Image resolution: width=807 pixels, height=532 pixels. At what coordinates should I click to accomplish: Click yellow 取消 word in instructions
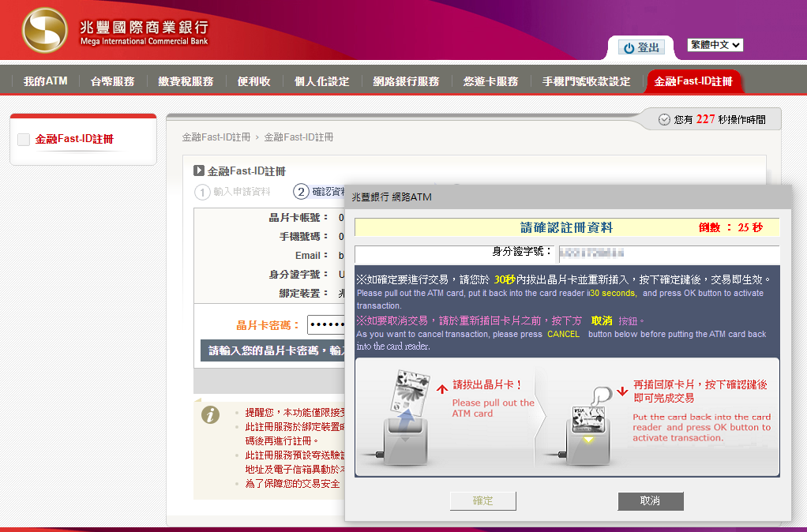(602, 320)
